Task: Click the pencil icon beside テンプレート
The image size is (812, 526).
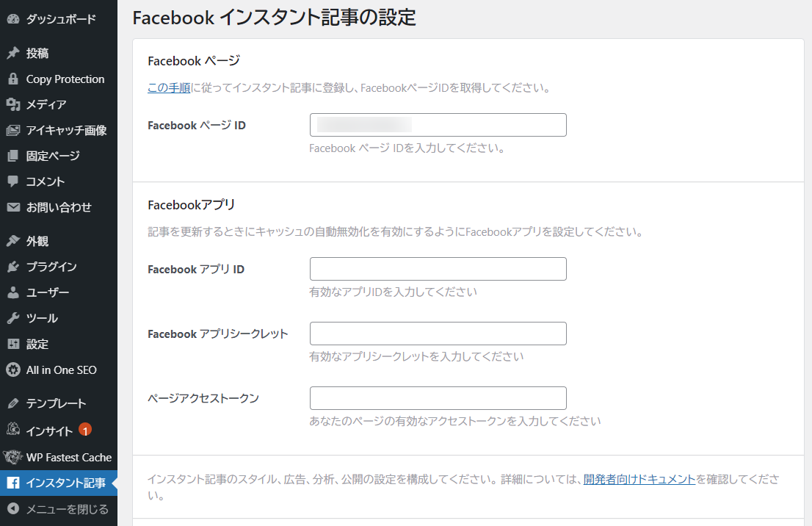Action: [13, 403]
